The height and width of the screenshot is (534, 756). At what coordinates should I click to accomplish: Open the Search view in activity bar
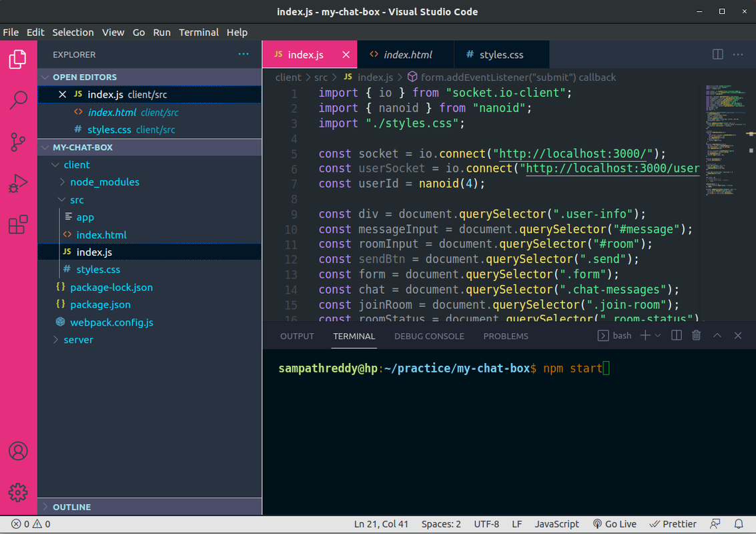18,100
